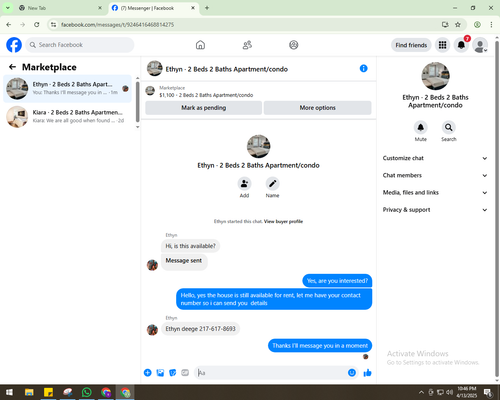Expand Customize chat section
The height and width of the screenshot is (400, 500).
tap(435, 158)
